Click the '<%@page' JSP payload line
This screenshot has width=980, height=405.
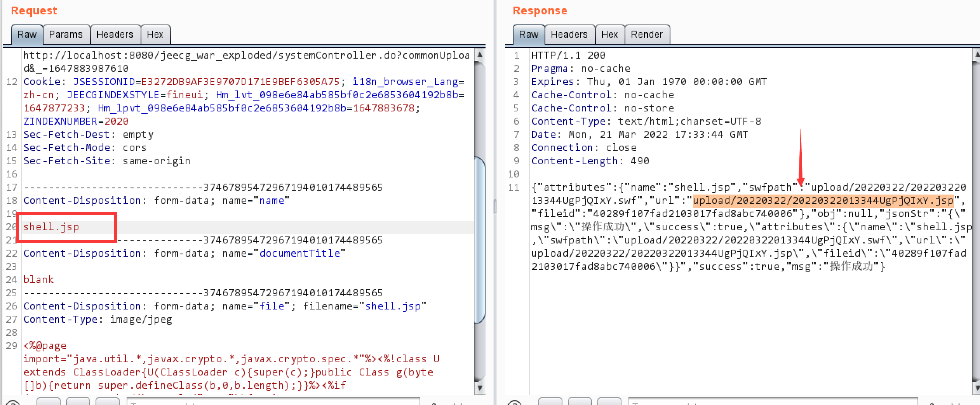click(x=45, y=346)
